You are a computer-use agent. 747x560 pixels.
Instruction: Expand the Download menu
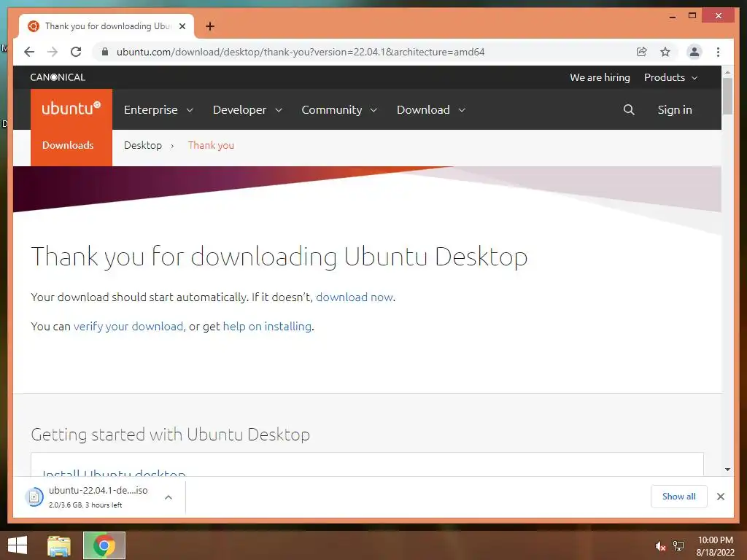tap(431, 110)
